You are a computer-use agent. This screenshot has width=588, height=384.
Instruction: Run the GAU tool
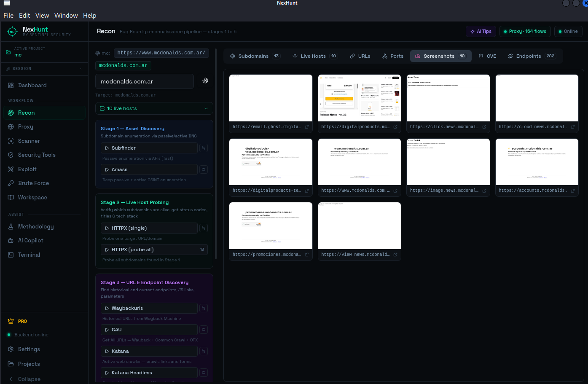149,330
